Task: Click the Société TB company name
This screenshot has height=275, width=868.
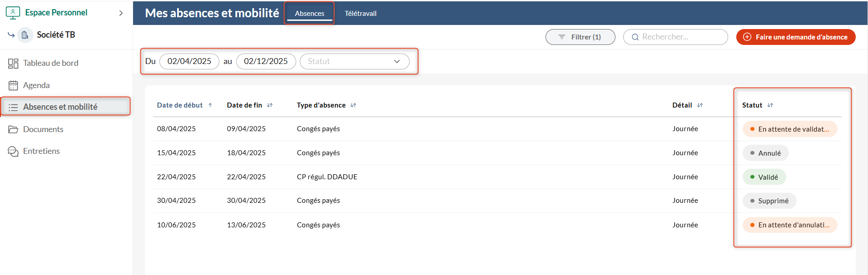Action: coord(56,35)
